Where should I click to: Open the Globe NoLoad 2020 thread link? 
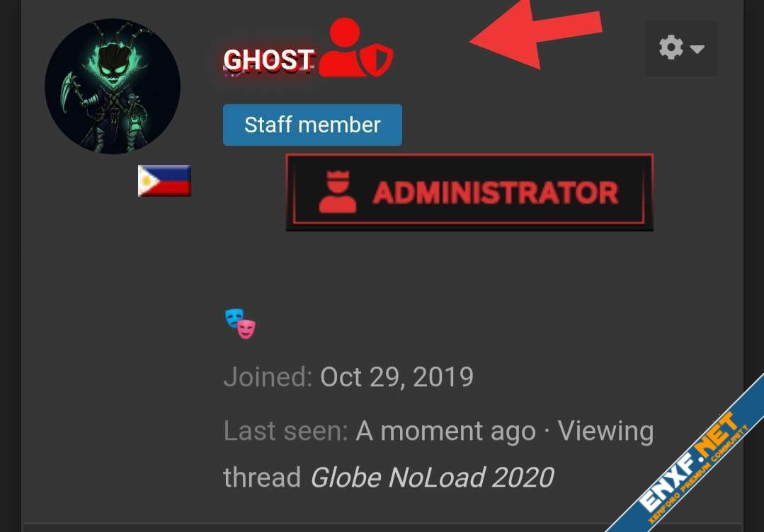432,478
